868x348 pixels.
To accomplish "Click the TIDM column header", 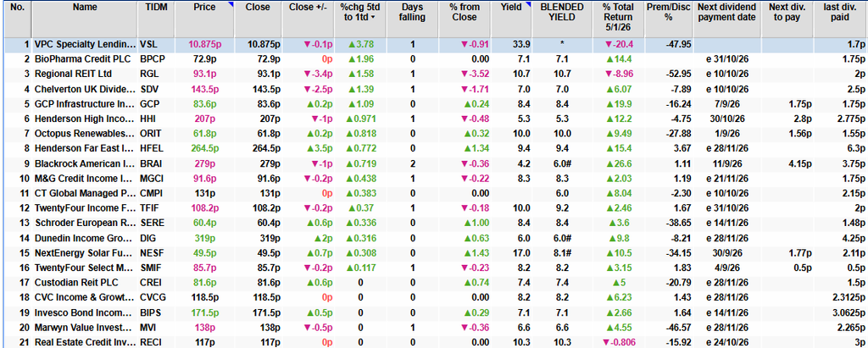I will pyautogui.click(x=156, y=19).
